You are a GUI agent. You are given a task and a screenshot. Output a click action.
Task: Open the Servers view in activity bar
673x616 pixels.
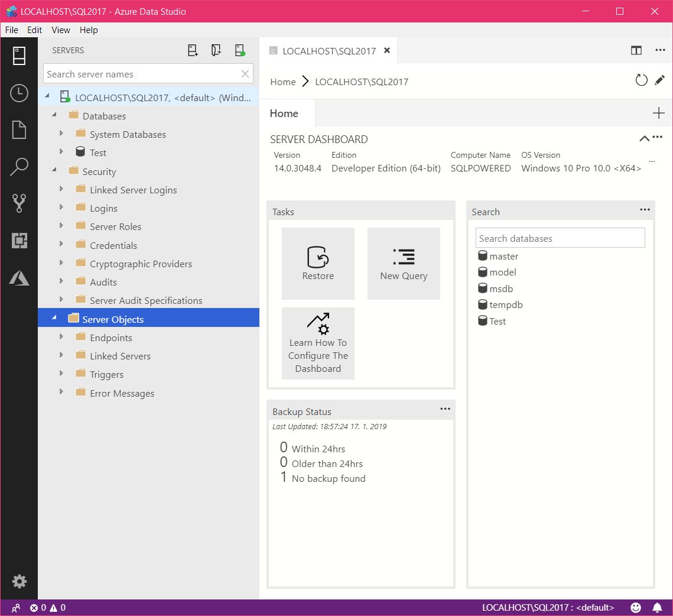(19, 56)
